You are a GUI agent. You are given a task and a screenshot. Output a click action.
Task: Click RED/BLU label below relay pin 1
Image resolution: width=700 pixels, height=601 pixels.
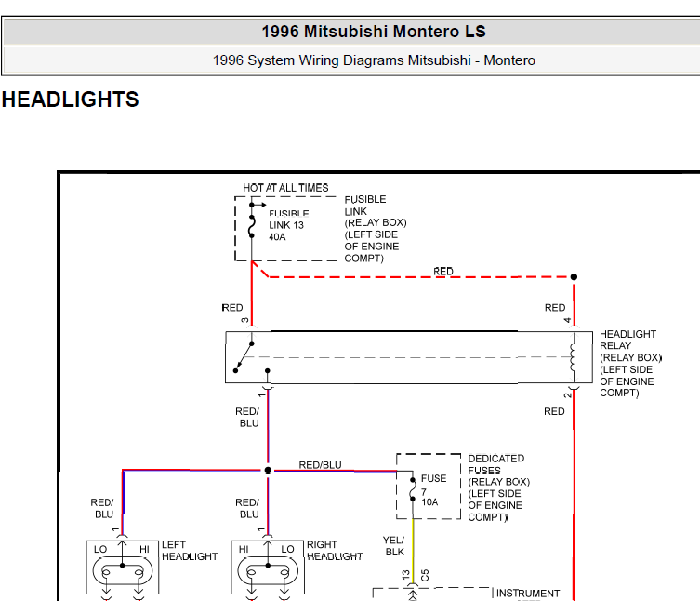pos(247,417)
